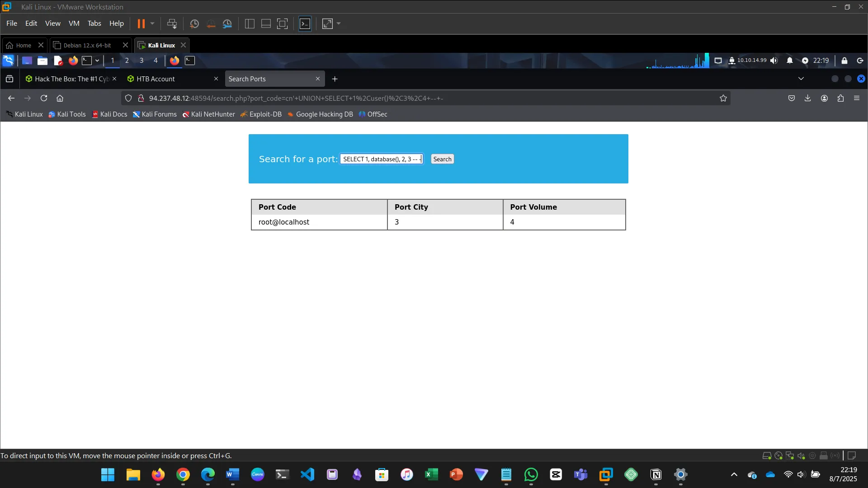Click VMware take snapshot icon
The image size is (868, 488).
[x=194, y=24]
